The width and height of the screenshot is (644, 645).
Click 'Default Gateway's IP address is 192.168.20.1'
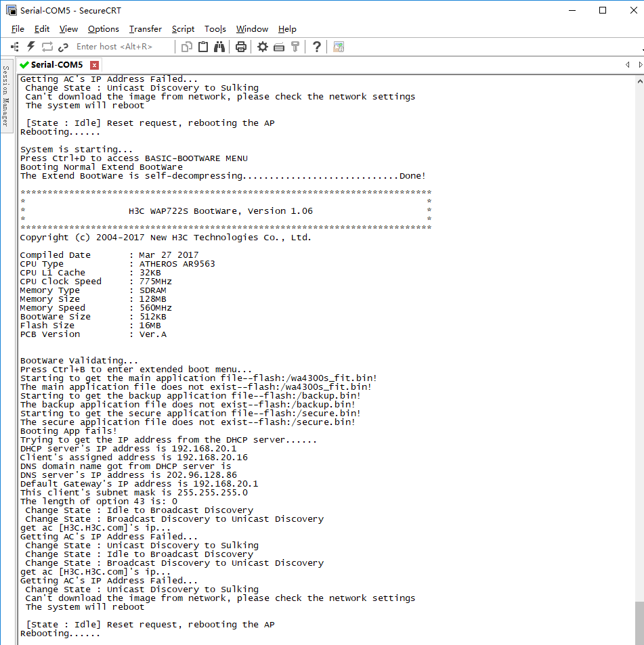139,484
